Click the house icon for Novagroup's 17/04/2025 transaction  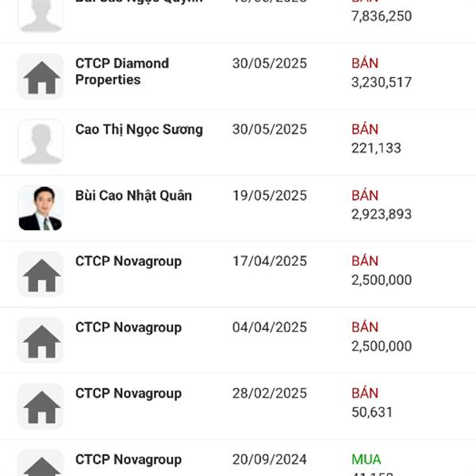[40, 274]
